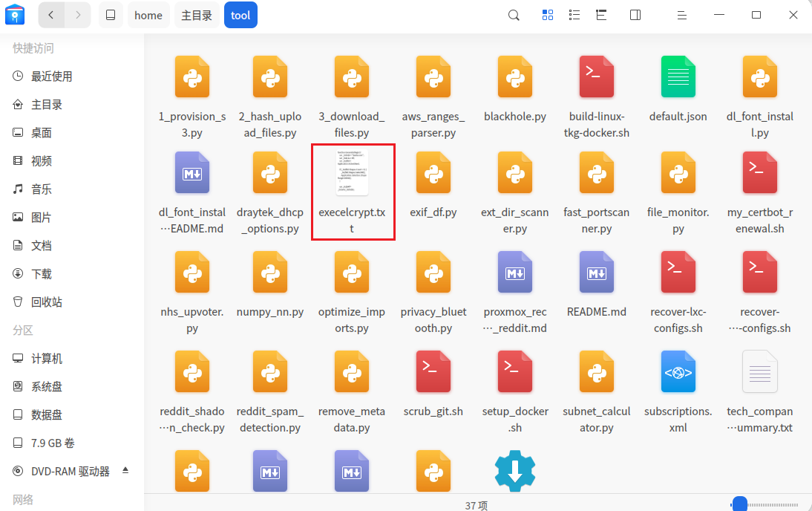Viewport: 812px width, 511px height.
Task: Select the subscriptions.xml file icon
Action: pyautogui.click(x=678, y=371)
